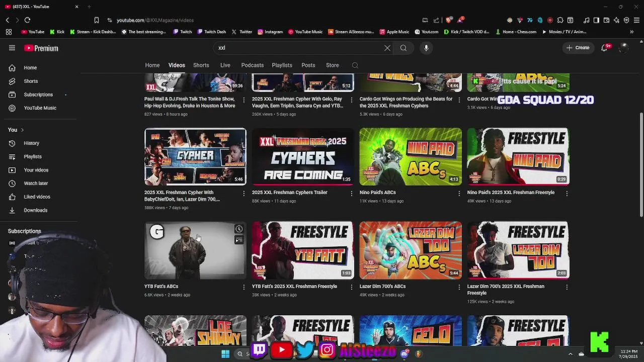Open the Twitch Dash bookmark
This screenshot has width=644, height=362.
click(x=211, y=32)
